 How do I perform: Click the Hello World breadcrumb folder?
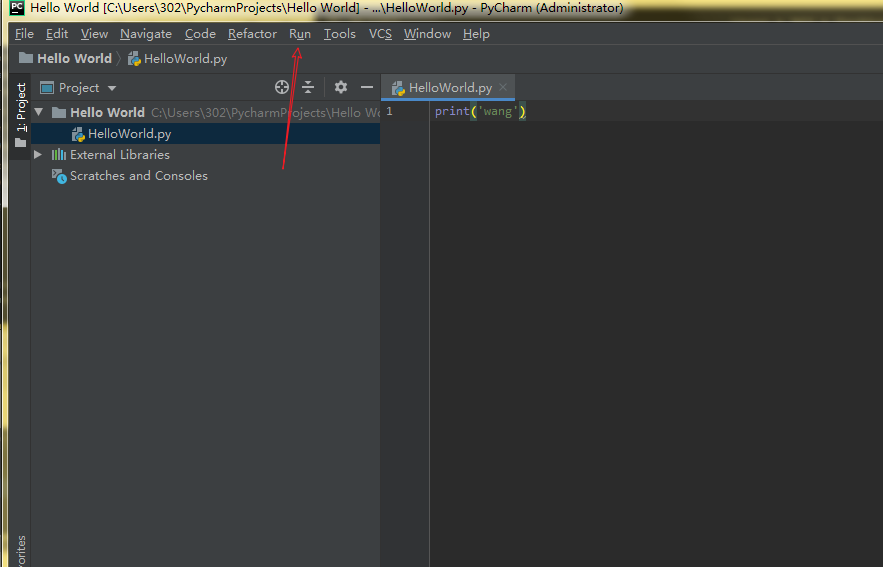point(65,59)
